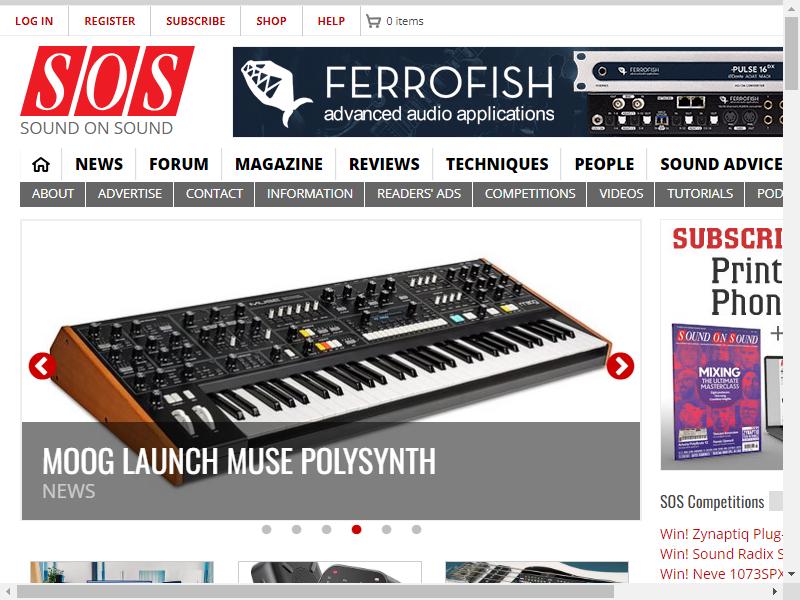Image resolution: width=800 pixels, height=600 pixels.
Task: Select the last carousel dot
Action: [x=416, y=530]
